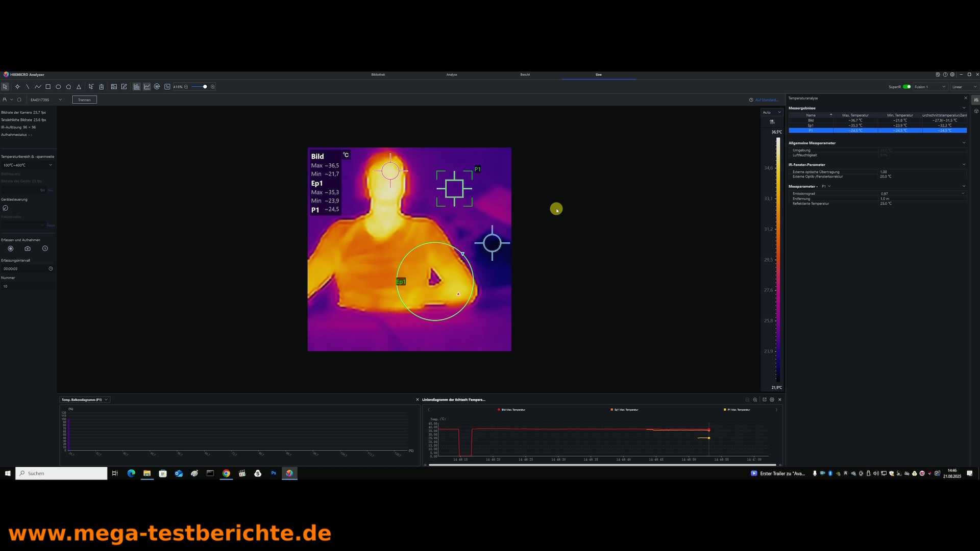
Task: Select the rectangle measurement tool
Action: (x=48, y=87)
